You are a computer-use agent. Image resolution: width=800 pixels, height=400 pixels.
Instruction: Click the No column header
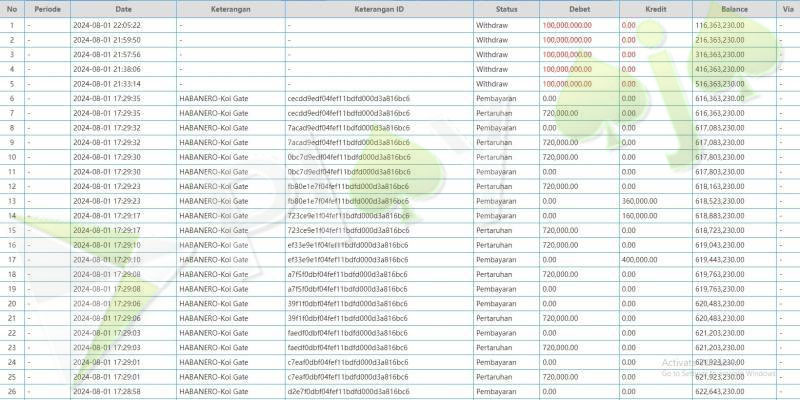click(x=12, y=8)
